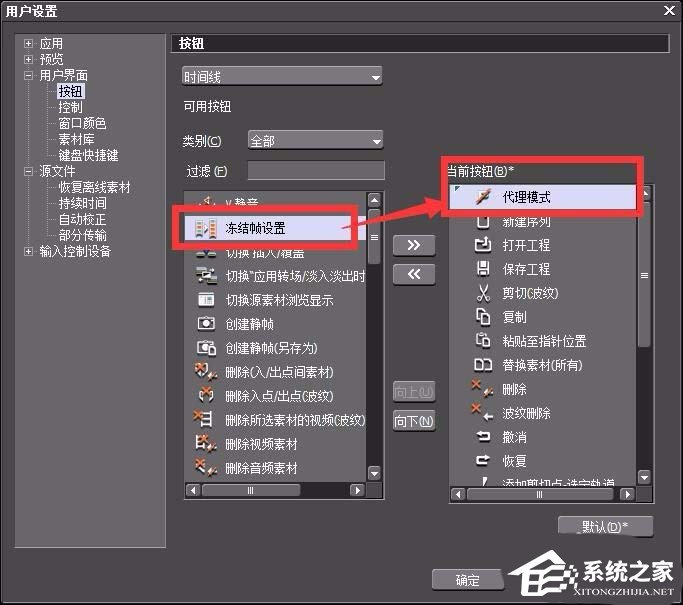Click the 新建序列 icon
Image resolution: width=683 pixels, height=605 pixels.
click(483, 222)
